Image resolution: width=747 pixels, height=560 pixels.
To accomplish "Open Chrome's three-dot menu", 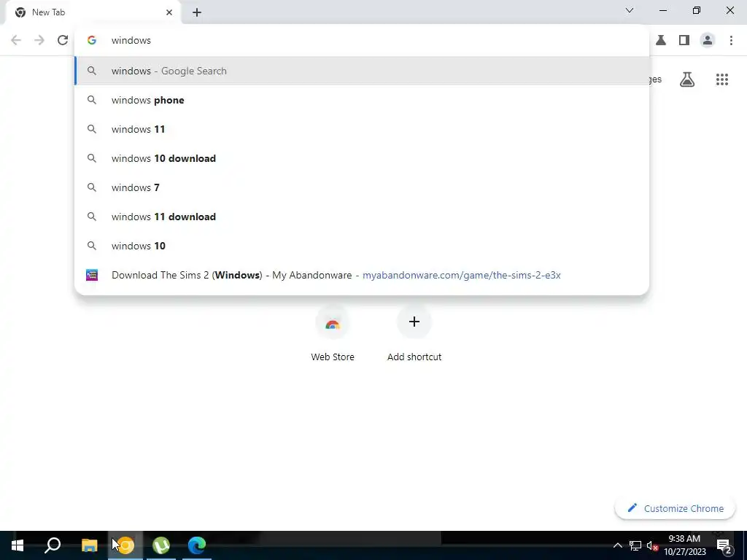I will pos(731,41).
